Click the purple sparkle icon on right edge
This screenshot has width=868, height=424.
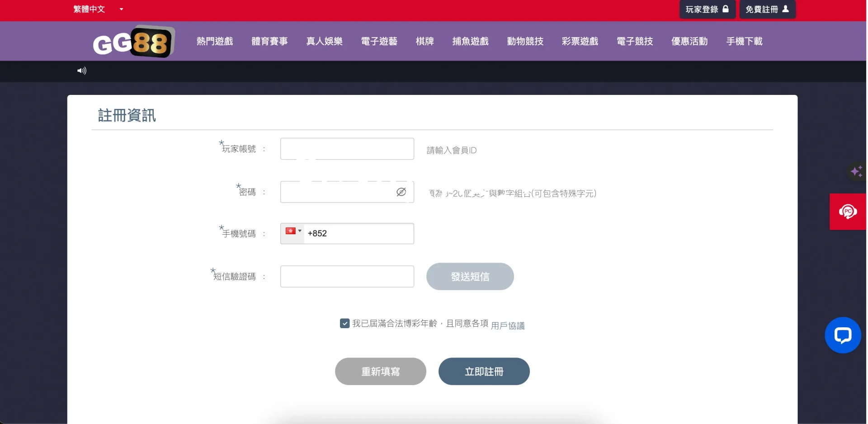pyautogui.click(x=856, y=171)
